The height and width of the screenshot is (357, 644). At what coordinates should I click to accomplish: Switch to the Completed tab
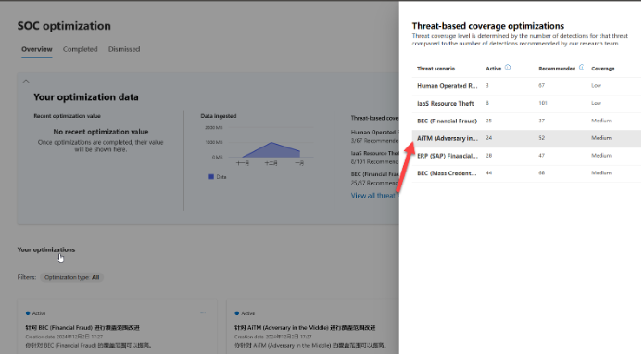tap(80, 49)
